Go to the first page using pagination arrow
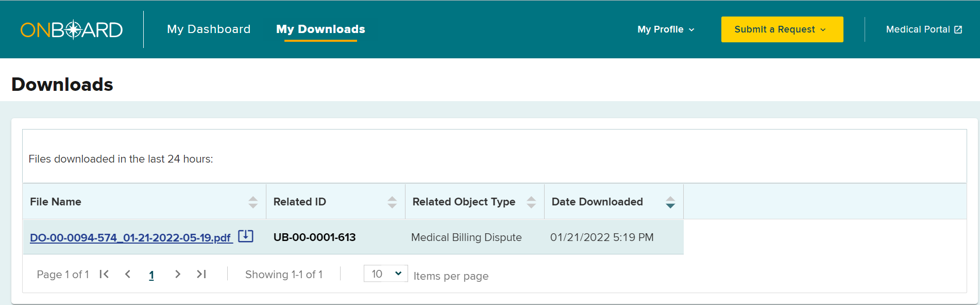 click(x=104, y=274)
